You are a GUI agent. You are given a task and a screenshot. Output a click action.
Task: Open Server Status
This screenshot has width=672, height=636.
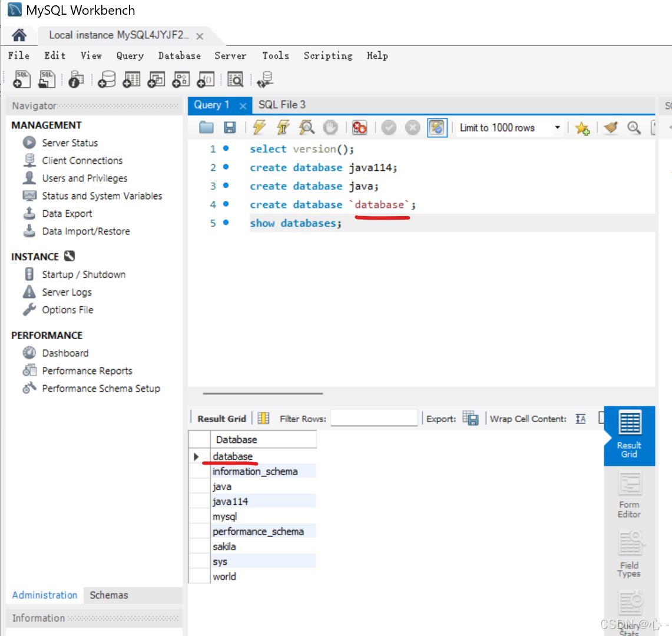(x=70, y=143)
